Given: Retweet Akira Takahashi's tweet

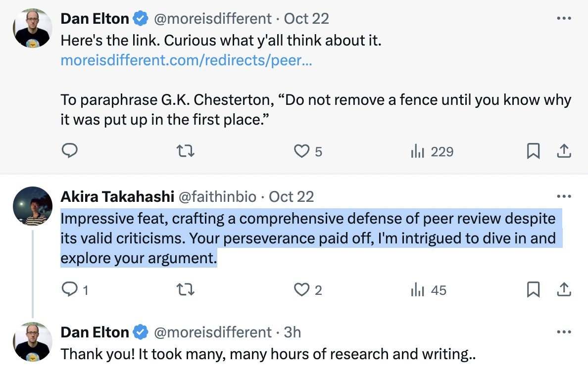Looking at the screenshot, I should (185, 289).
